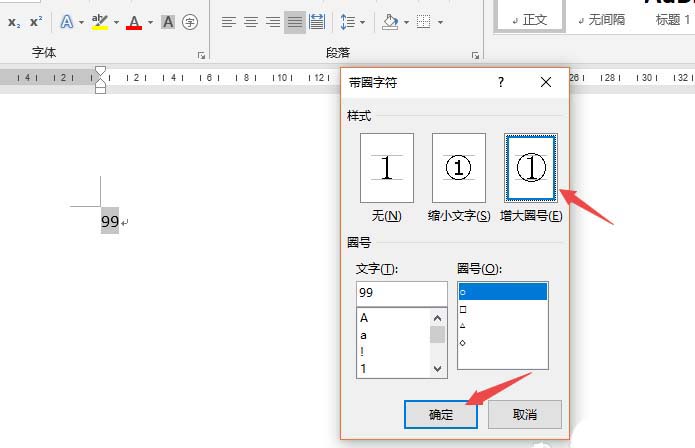Expand line spacing dropdown arrow
The image size is (695, 448).
(363, 22)
